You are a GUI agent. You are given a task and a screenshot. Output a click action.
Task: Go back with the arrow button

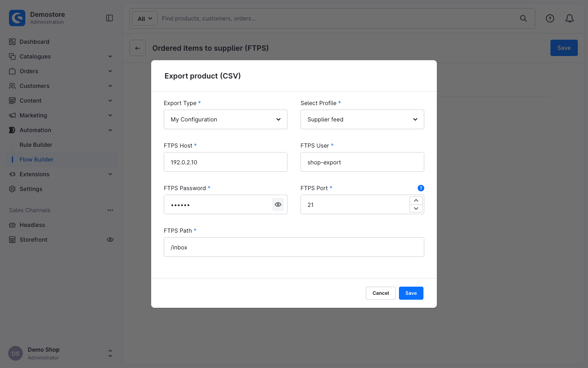(x=138, y=48)
